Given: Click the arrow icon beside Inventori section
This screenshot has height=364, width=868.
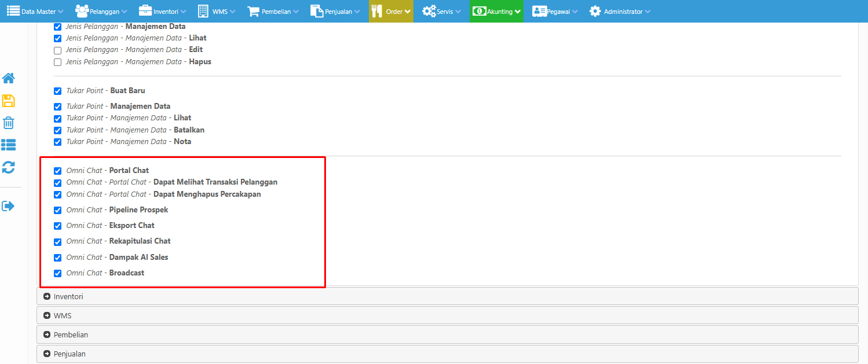Looking at the screenshot, I should tap(47, 296).
